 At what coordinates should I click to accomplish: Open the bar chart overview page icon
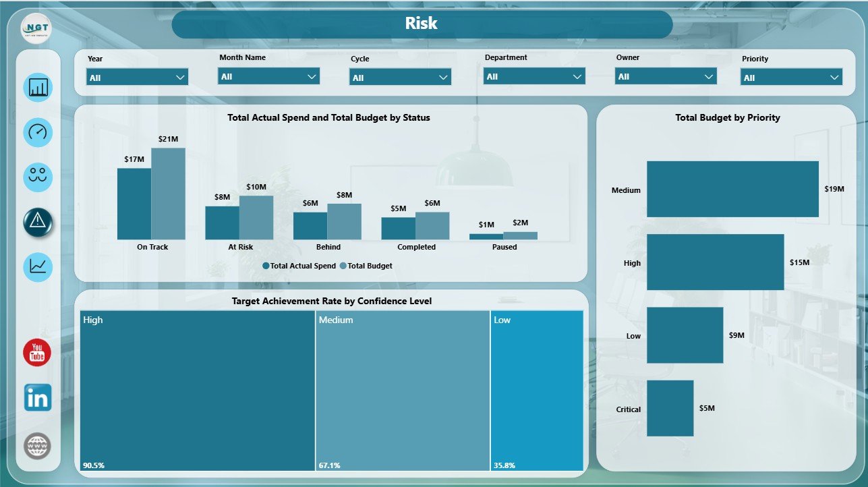[38, 88]
